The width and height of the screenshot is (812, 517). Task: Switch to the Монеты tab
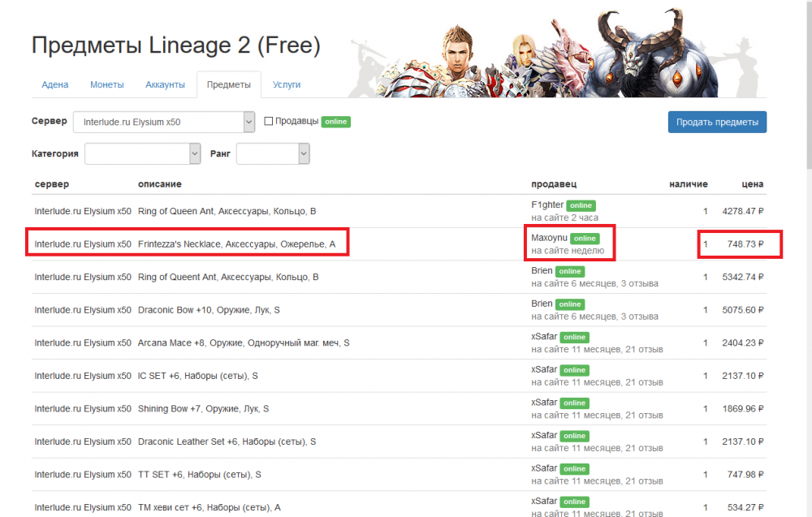(107, 84)
